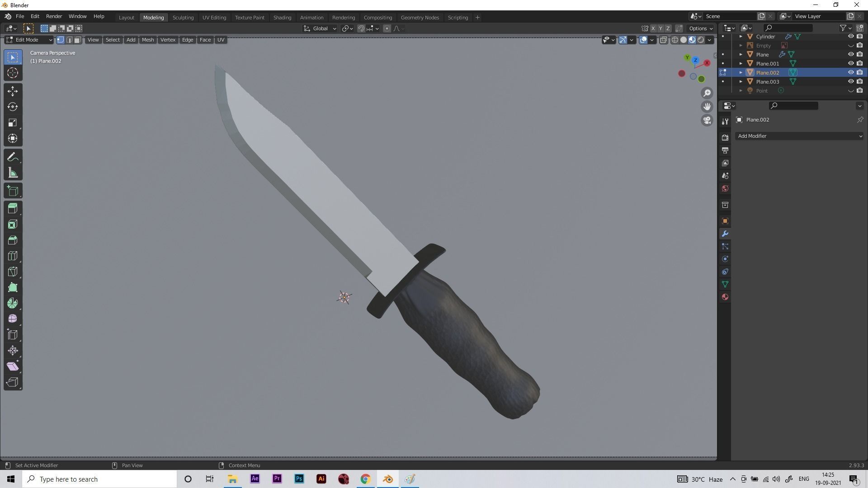
Task: Click the pan view hand gizmo
Action: pyautogui.click(x=707, y=107)
